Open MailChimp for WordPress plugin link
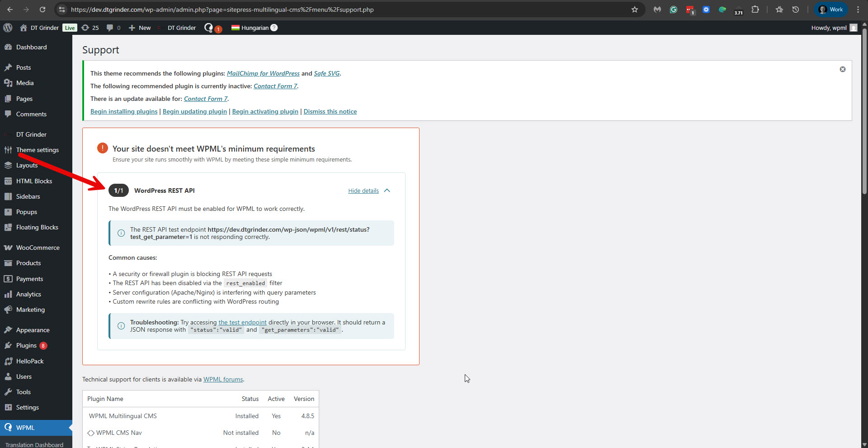This screenshot has width=868, height=448. [x=263, y=73]
